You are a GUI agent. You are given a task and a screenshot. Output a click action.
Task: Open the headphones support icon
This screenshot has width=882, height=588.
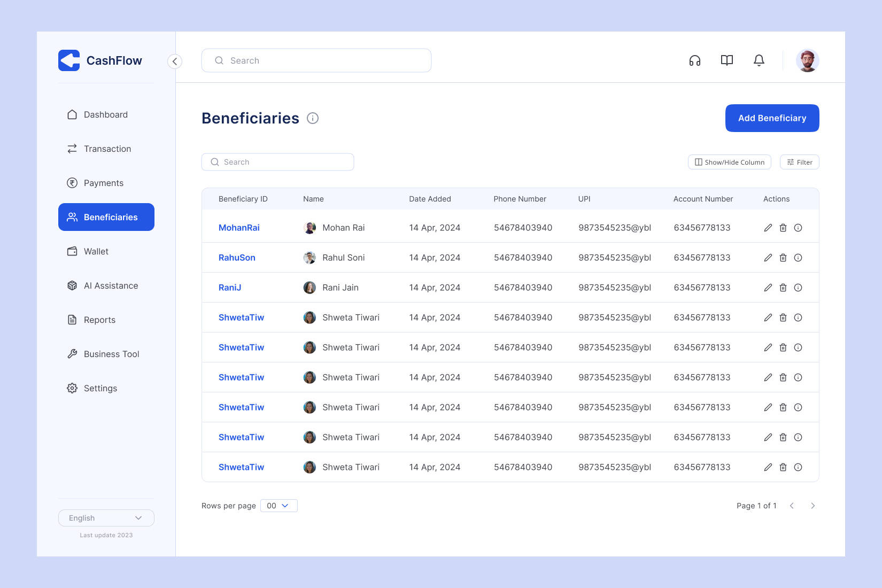tap(694, 60)
